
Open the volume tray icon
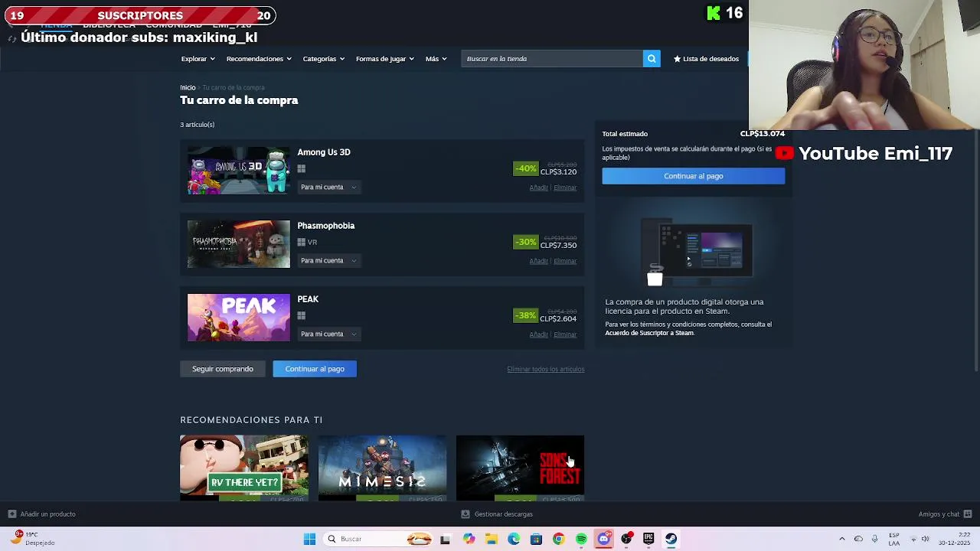tap(925, 540)
